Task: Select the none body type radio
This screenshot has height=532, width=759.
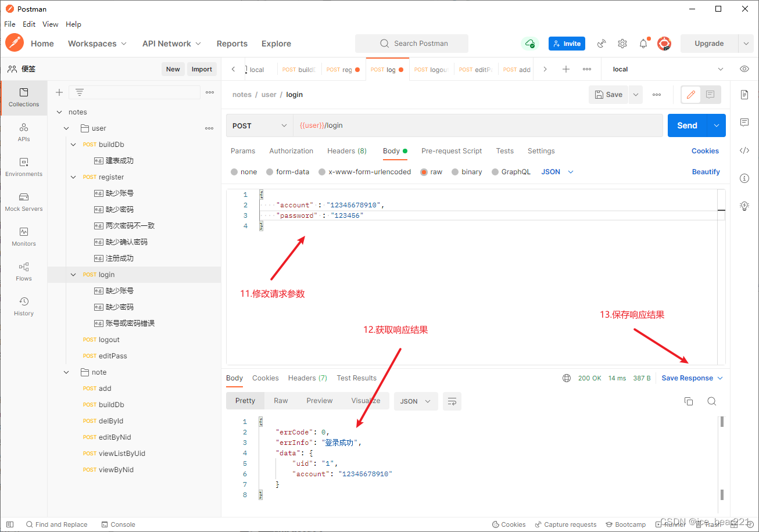Action: (x=234, y=172)
